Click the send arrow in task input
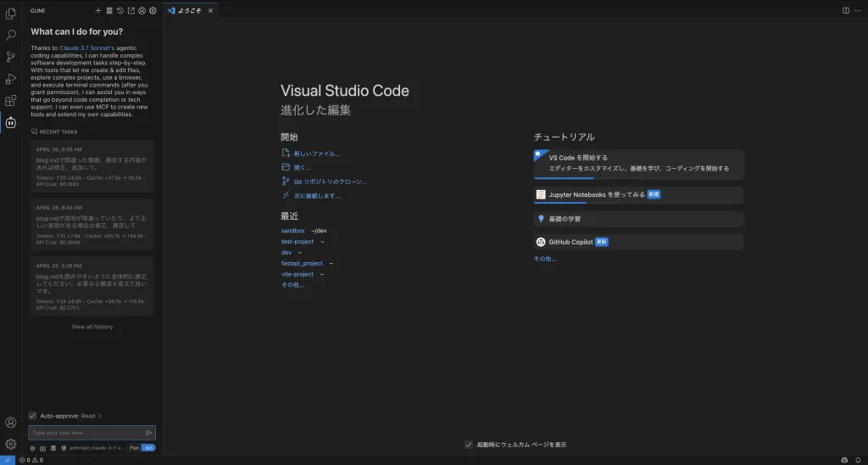 tap(148, 433)
